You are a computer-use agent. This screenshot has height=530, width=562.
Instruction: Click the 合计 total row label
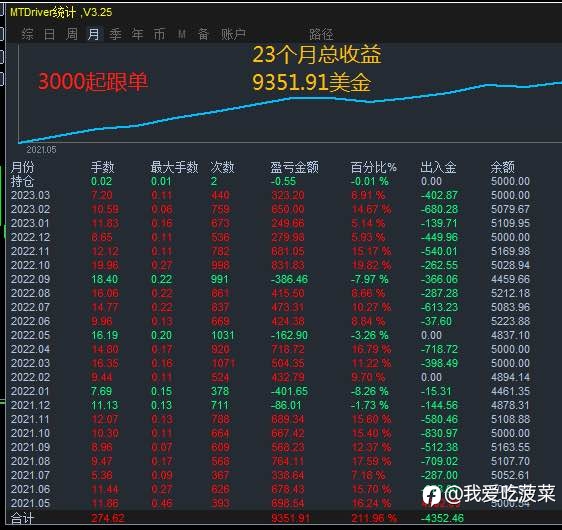click(x=23, y=518)
